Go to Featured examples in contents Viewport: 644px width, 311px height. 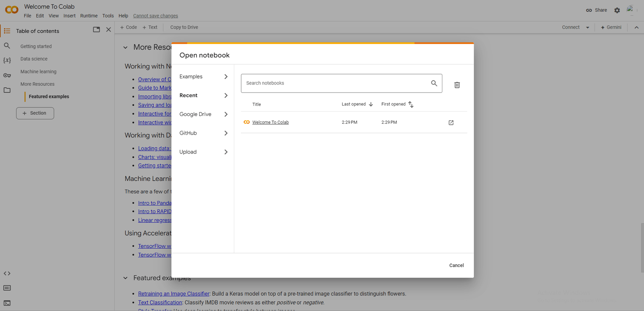(x=49, y=97)
